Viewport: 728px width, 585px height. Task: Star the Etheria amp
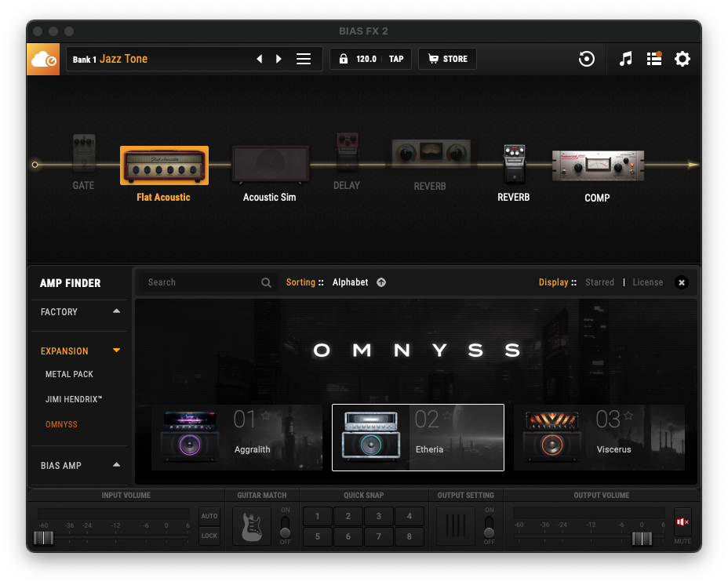(x=447, y=415)
